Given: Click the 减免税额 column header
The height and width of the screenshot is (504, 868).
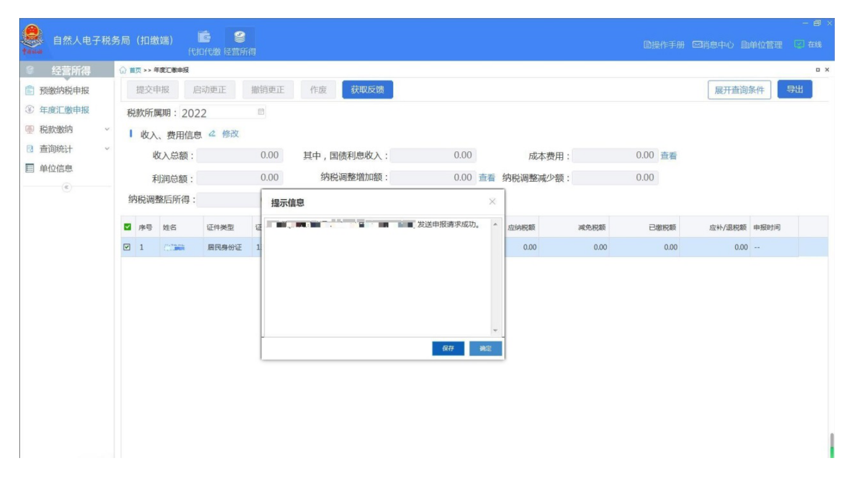Looking at the screenshot, I should (592, 228).
